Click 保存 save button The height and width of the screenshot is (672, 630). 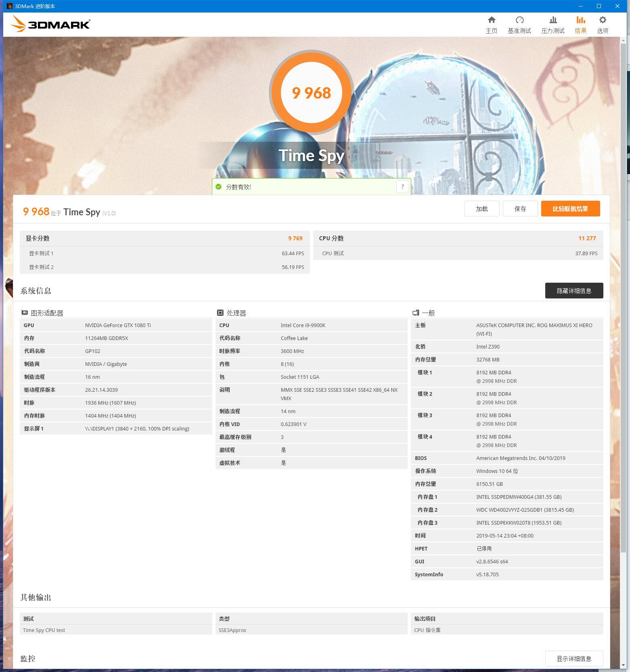coord(520,208)
